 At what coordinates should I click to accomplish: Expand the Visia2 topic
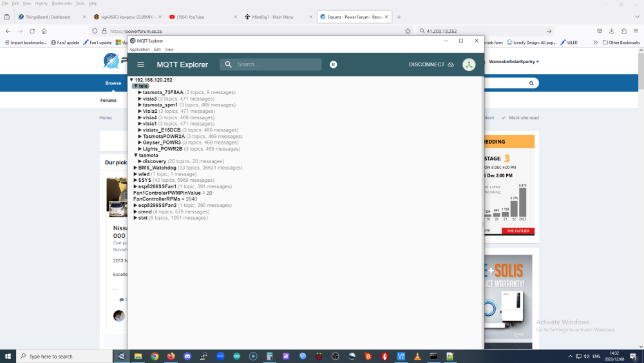(140, 111)
